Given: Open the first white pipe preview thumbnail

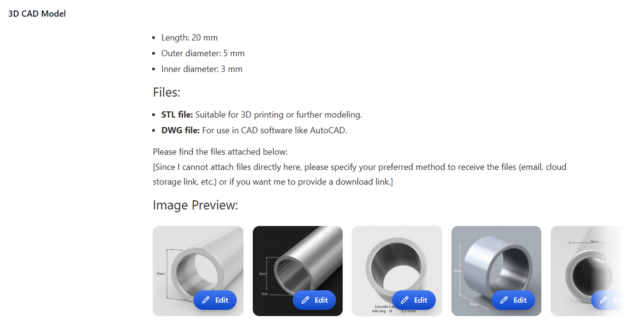Looking at the screenshot, I should click(198, 271).
